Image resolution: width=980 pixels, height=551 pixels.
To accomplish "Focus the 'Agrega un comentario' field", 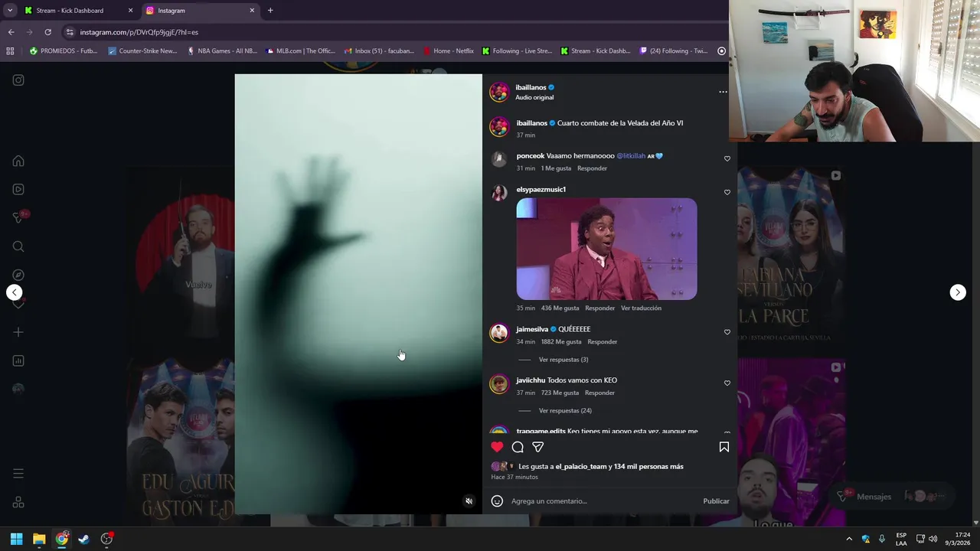I will click(x=603, y=501).
